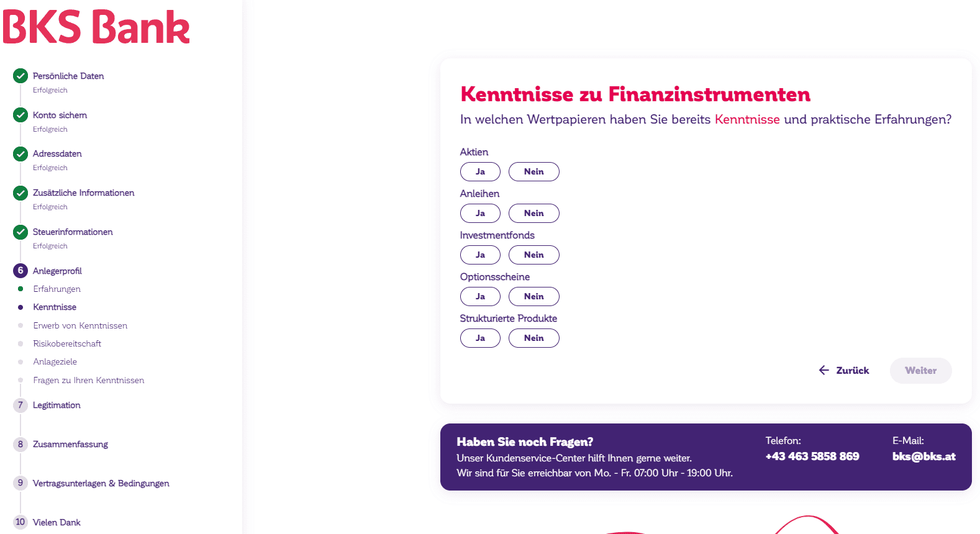Select Ja for Aktien

click(480, 171)
